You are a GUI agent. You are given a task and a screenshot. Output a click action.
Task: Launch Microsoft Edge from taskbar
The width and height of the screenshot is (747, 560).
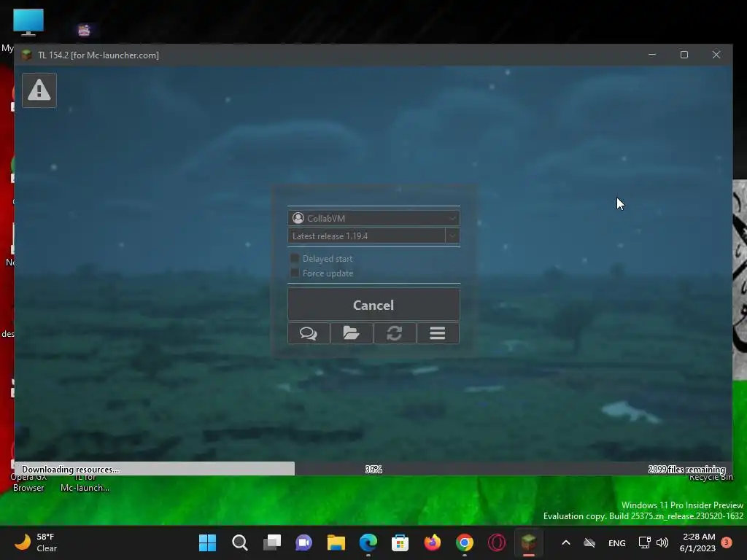[368, 542]
